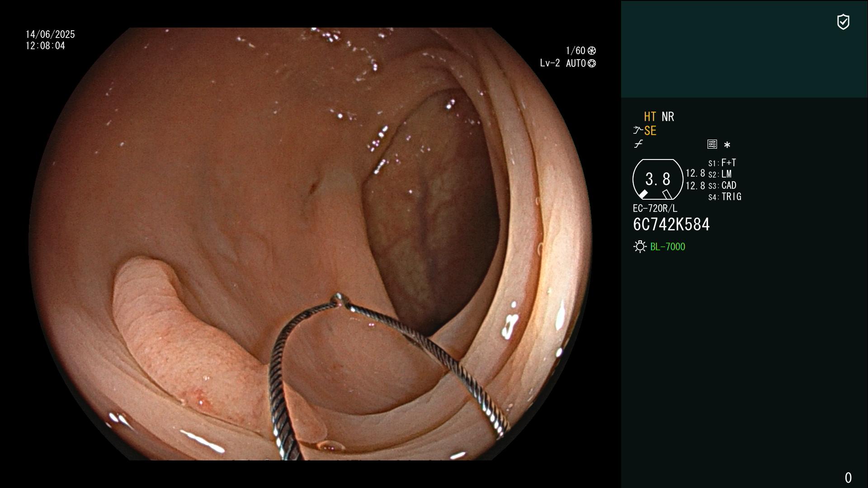This screenshot has width=868, height=488.
Task: Click the dark teal sub-display panel
Action: (744, 49)
